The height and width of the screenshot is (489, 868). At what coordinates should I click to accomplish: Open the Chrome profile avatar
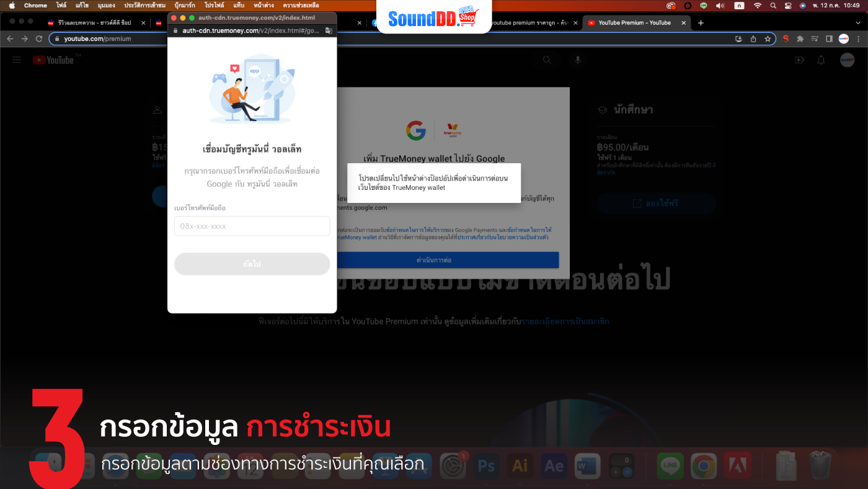[843, 38]
